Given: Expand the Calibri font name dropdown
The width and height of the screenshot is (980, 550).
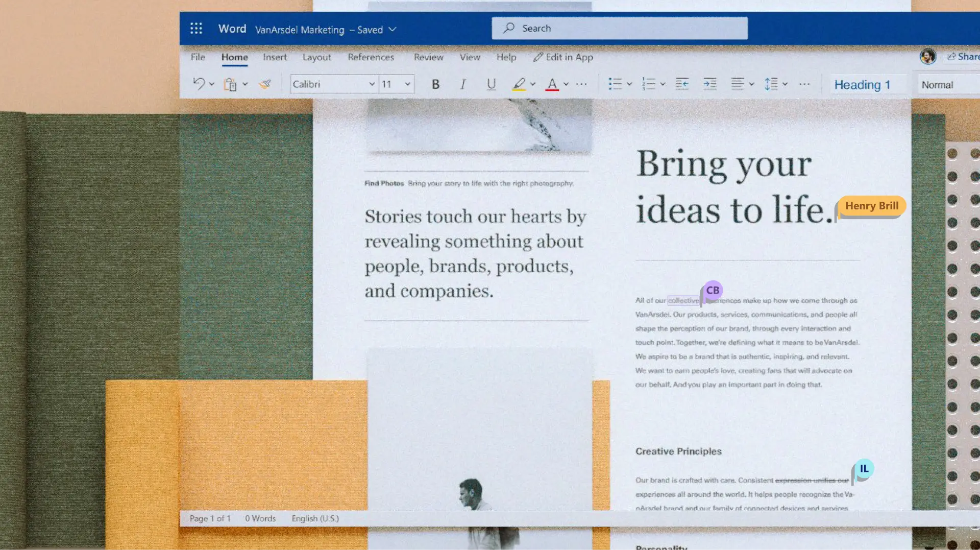Looking at the screenshot, I should point(372,84).
